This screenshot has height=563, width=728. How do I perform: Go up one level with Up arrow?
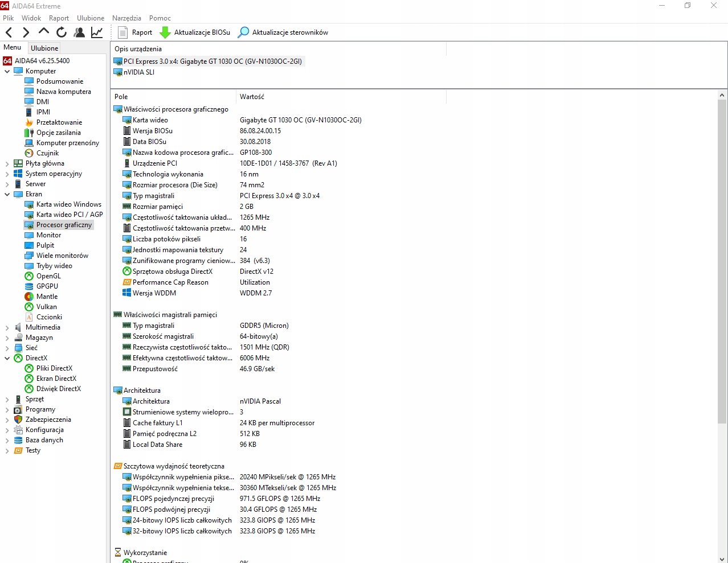pos(44,32)
